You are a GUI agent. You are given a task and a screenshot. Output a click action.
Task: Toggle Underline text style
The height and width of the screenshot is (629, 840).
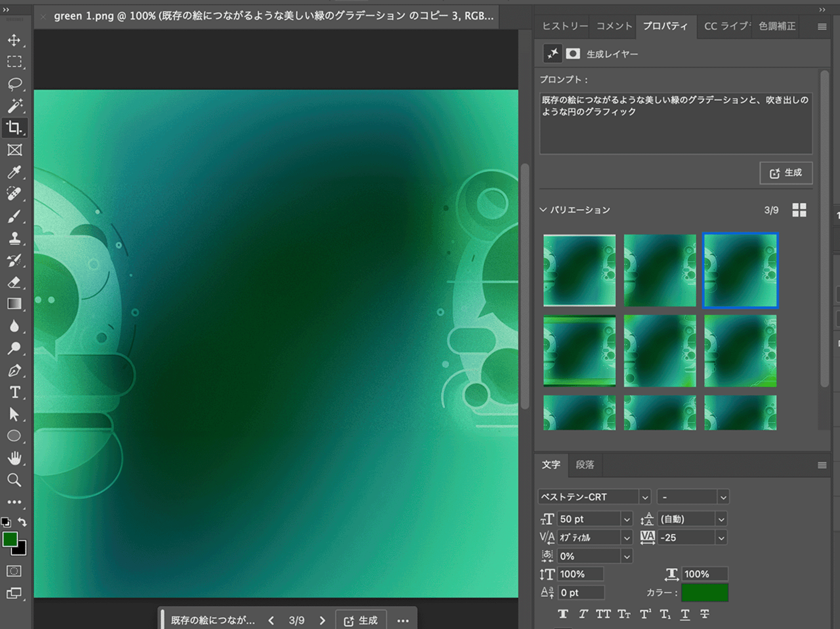coord(685,614)
